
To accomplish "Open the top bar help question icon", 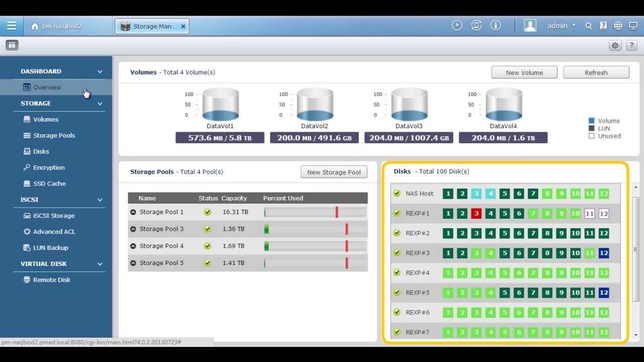I will (x=603, y=26).
